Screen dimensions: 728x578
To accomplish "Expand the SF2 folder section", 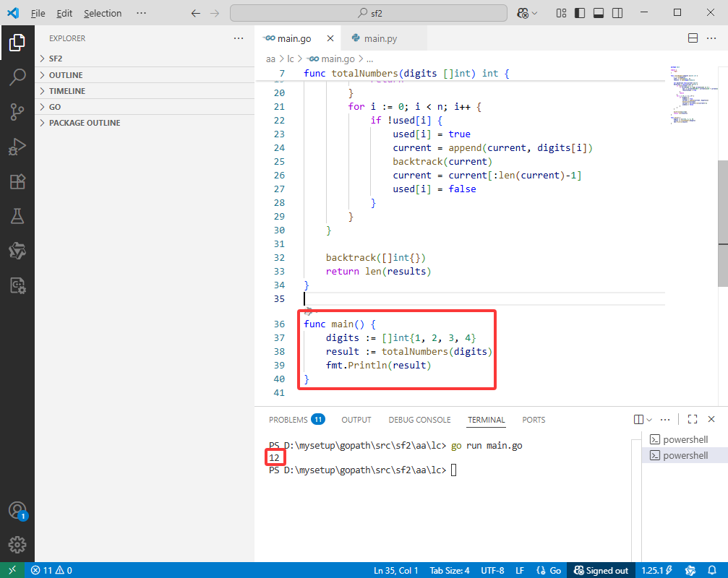I will [145, 59].
